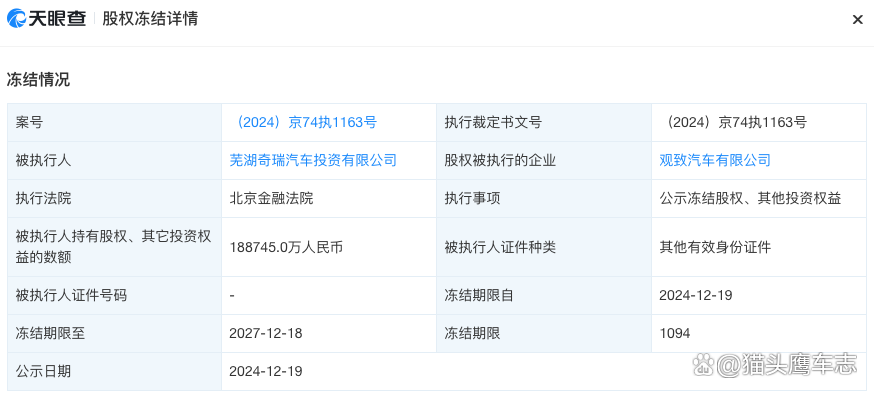The width and height of the screenshot is (874, 395).
Task: Click the 公示冻结股权、其他投资权益 cell
Action: coord(759,198)
